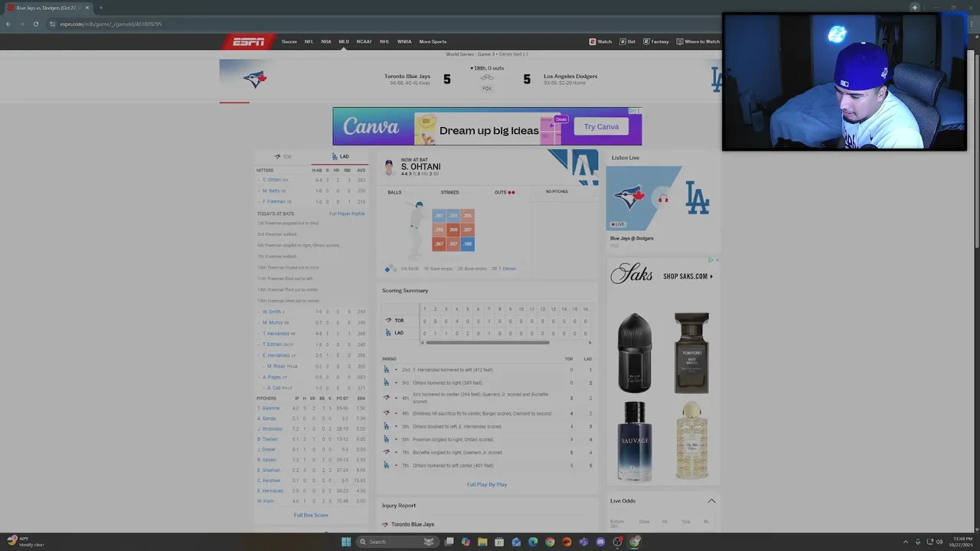Screen dimensions: 980x551
Task: Open the Soccer menu in ESPN navbar
Action: [x=289, y=41]
